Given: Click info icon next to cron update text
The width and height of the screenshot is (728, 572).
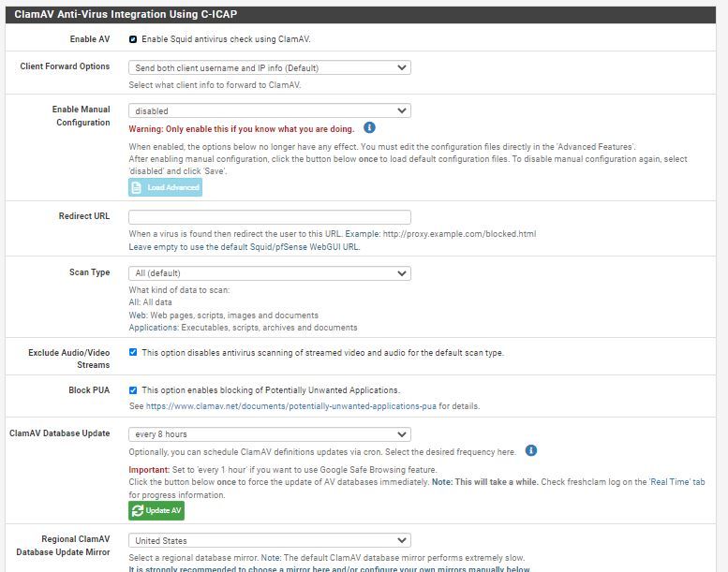Looking at the screenshot, I should pyautogui.click(x=531, y=450).
